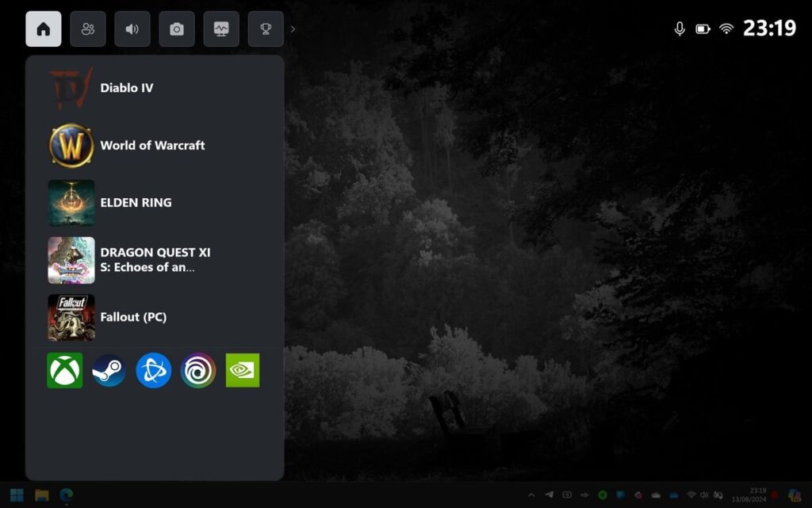Open the NVIDIA app
The height and width of the screenshot is (508, 812).
coord(243,370)
